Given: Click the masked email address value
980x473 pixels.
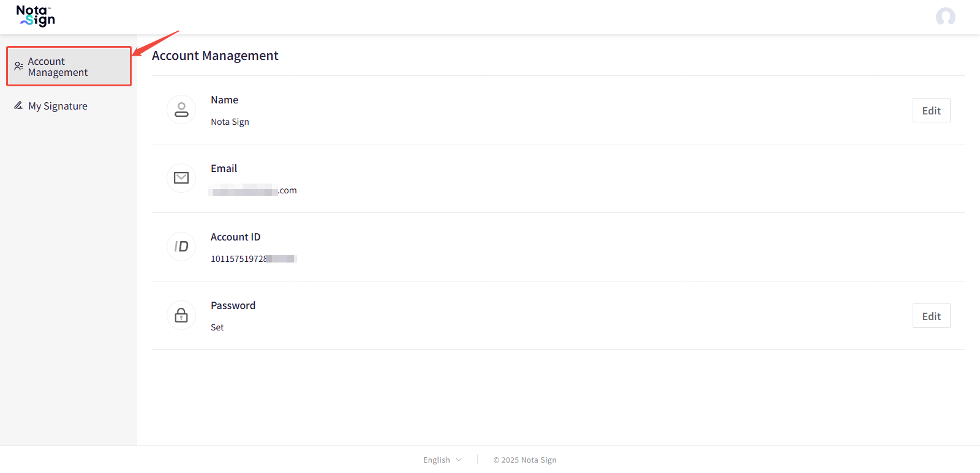Looking at the screenshot, I should tap(253, 191).
